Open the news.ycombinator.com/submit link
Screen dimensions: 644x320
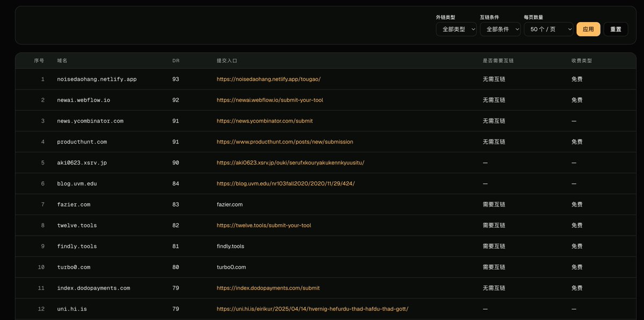[x=265, y=121]
